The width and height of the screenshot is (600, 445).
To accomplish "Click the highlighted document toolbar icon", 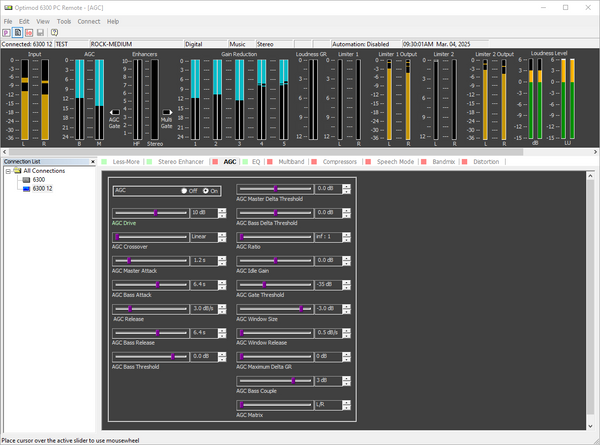I will [18, 33].
